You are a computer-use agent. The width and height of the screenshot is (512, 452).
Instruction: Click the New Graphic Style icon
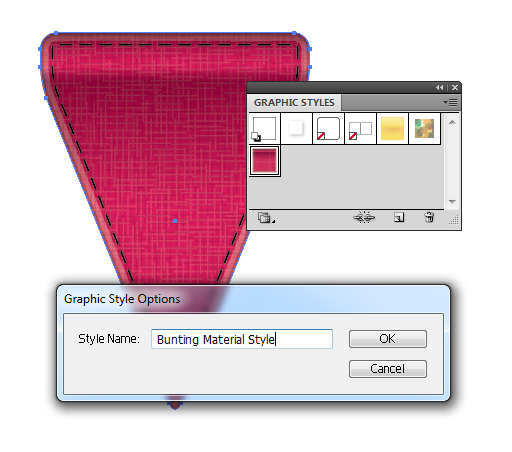399,217
